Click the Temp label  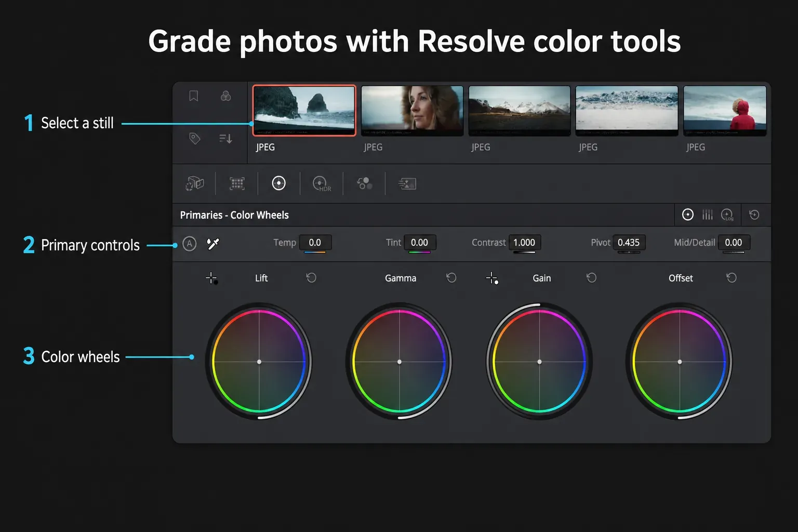pos(285,243)
